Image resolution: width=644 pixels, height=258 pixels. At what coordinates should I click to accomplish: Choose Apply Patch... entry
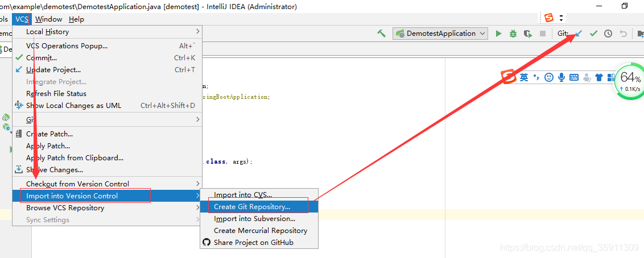click(x=108, y=145)
